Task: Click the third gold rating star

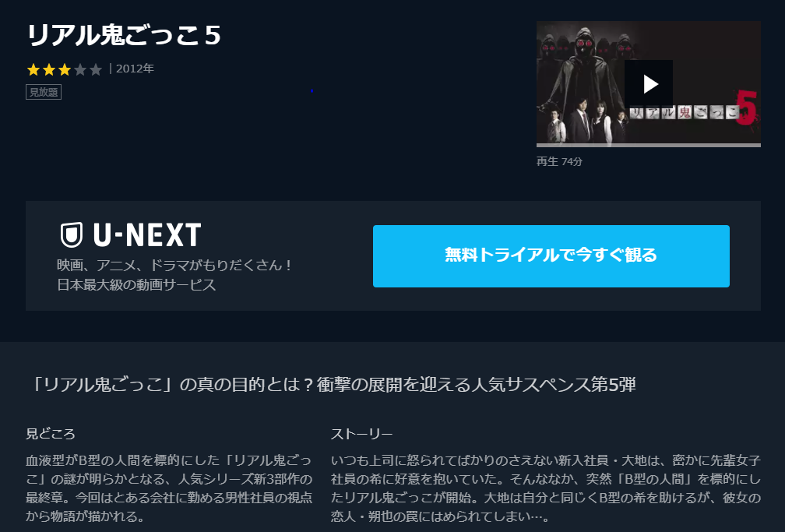Action: 65,69
